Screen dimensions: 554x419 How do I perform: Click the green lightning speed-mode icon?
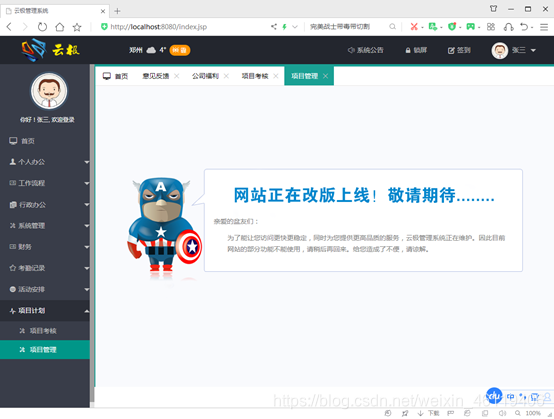coord(284,26)
